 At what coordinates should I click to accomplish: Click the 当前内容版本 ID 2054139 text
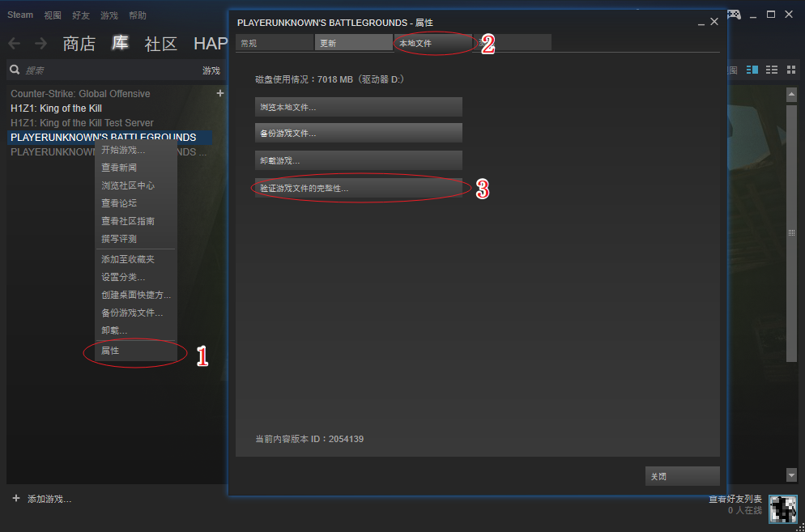[x=309, y=439]
